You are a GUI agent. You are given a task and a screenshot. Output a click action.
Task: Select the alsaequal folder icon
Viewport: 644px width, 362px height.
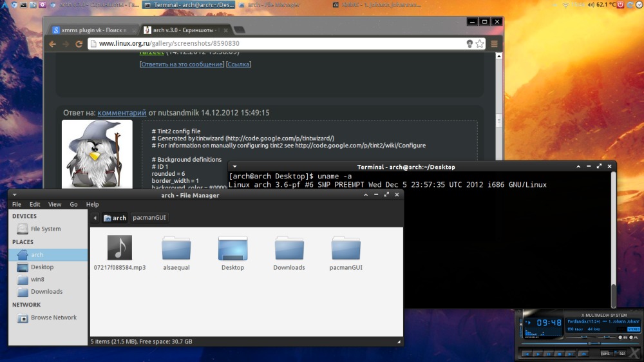(x=176, y=248)
